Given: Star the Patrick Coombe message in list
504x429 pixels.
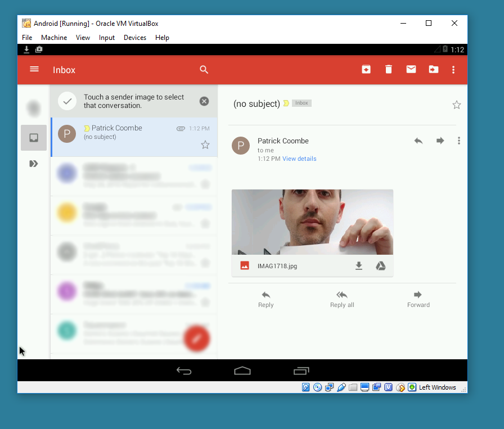Looking at the screenshot, I should (205, 145).
